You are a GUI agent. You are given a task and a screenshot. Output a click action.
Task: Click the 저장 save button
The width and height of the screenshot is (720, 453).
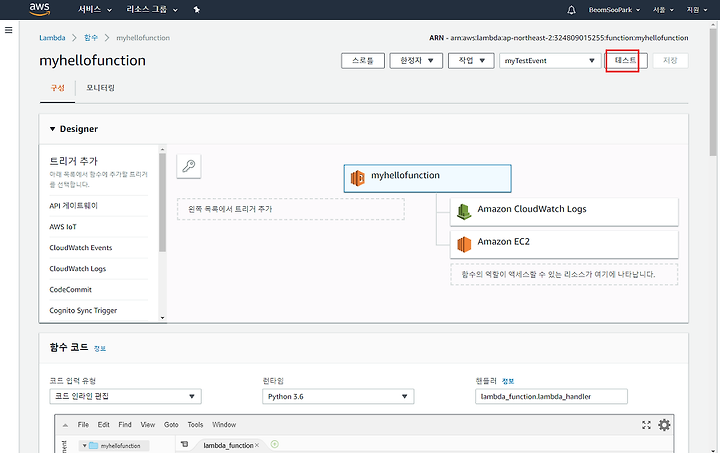tap(670, 61)
